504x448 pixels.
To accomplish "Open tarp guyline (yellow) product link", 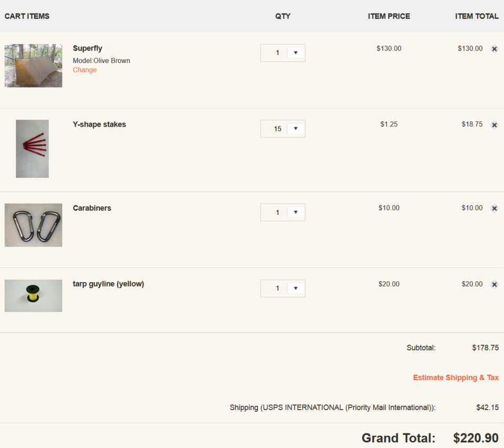I will 108,284.
